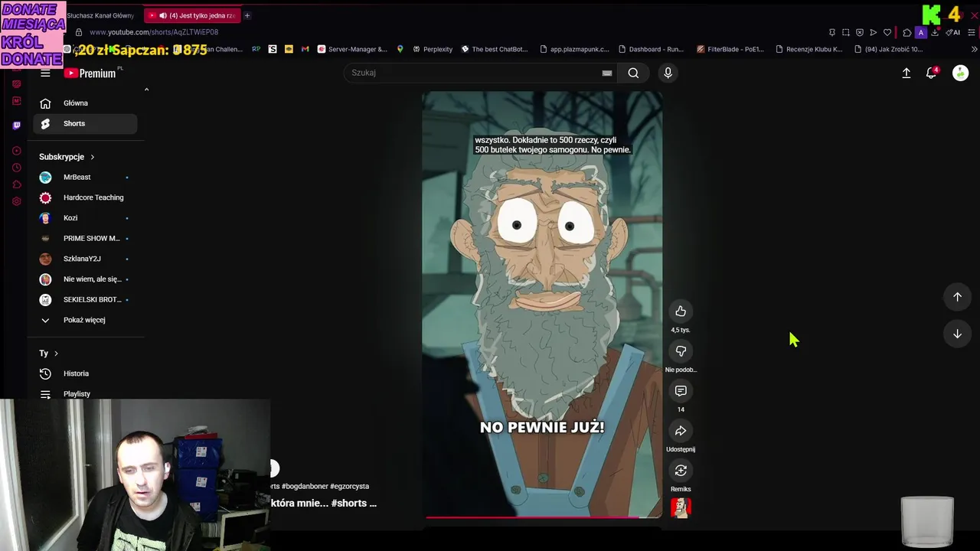Image resolution: width=980 pixels, height=551 pixels.
Task: Click the #bogdanboner hashtag
Action: tap(305, 486)
